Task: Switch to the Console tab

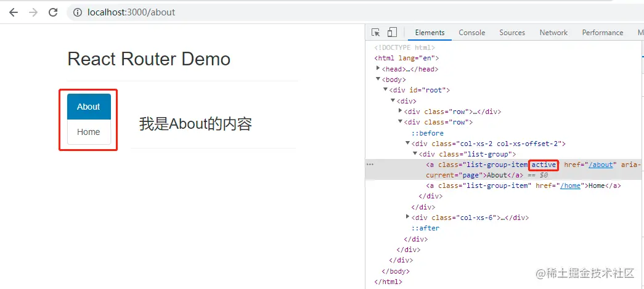Action: coord(472,33)
